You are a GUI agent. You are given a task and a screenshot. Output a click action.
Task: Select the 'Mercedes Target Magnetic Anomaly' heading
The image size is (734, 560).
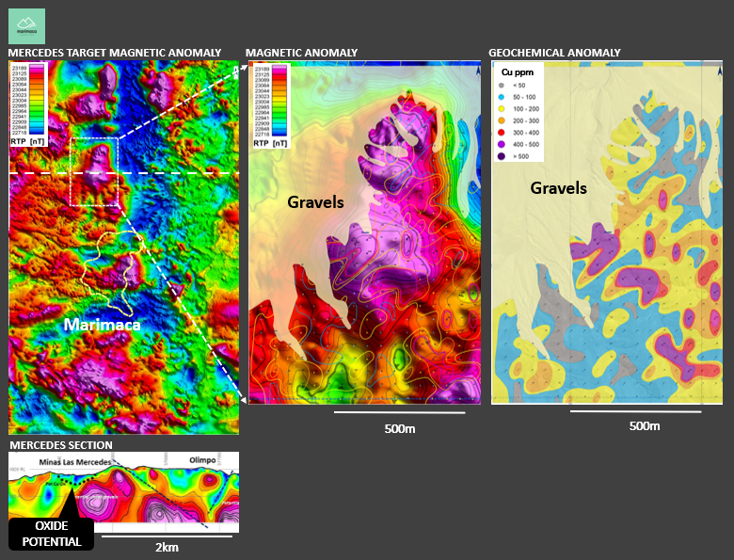tap(115, 53)
